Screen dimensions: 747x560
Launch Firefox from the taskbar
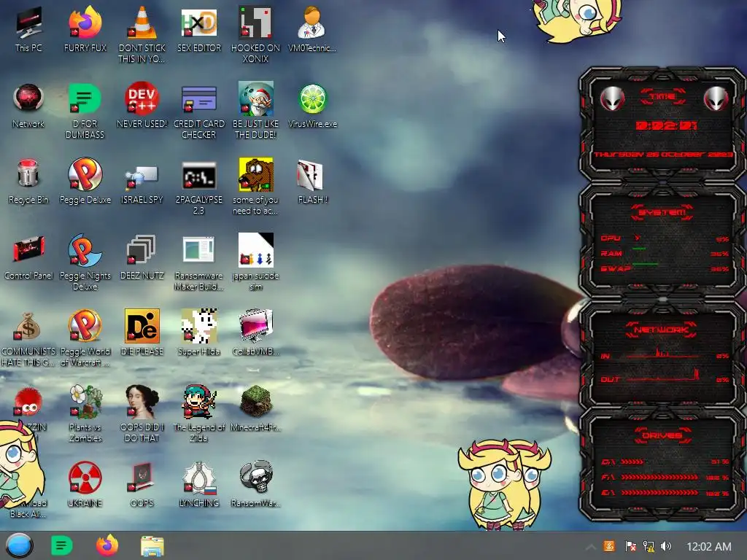click(107, 545)
